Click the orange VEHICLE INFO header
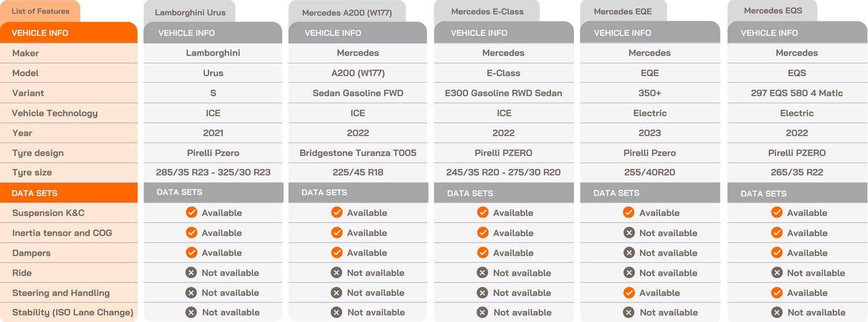Viewport: 868px width, 322px height. tap(68, 33)
